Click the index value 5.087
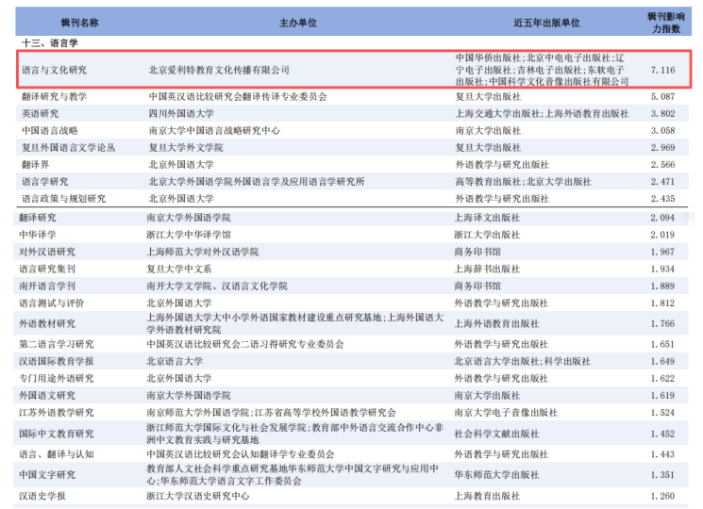 click(x=663, y=96)
